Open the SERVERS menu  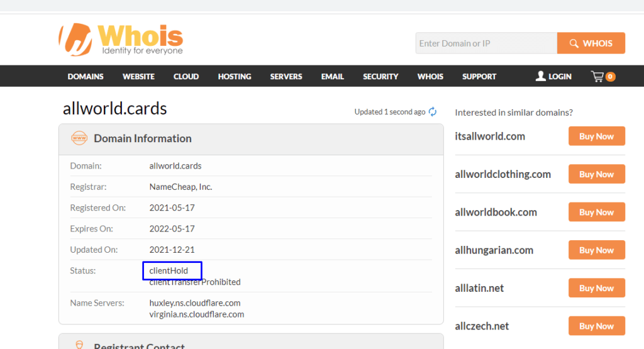[286, 76]
